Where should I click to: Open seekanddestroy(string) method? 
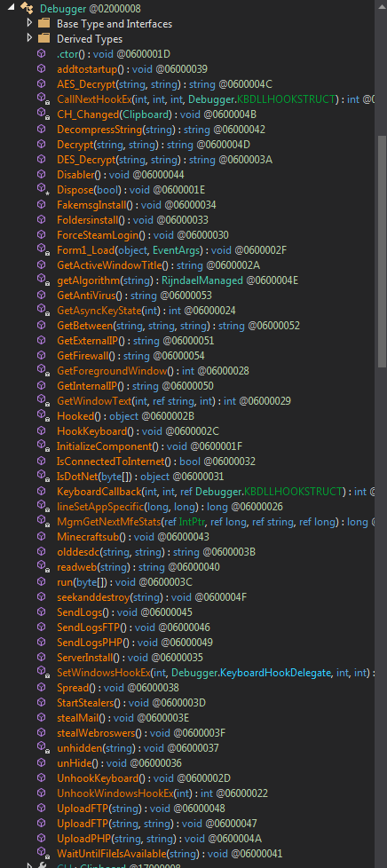point(152,596)
